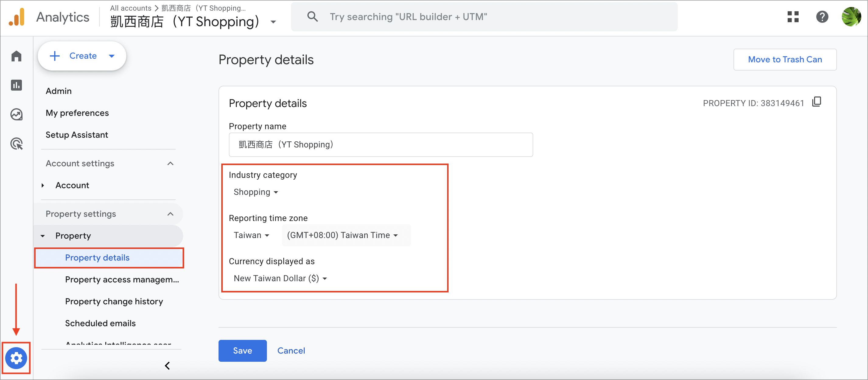Open the New Taiwan Dollar currency dropdown

click(x=280, y=278)
